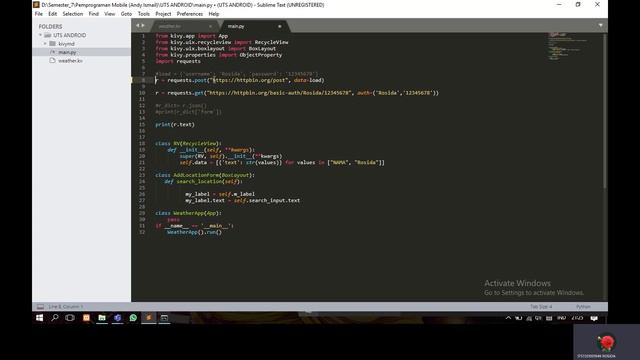640x360 pixels.
Task: Open the Help menu
Action: coord(214,14)
